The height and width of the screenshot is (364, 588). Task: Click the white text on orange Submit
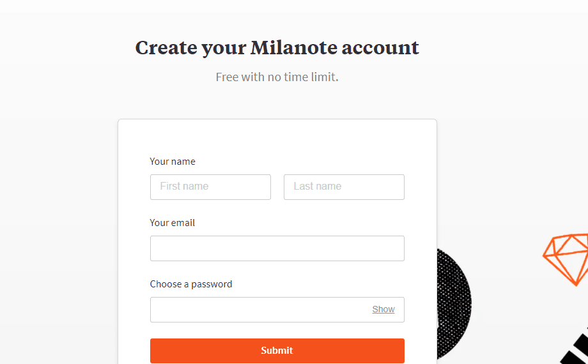point(277,351)
